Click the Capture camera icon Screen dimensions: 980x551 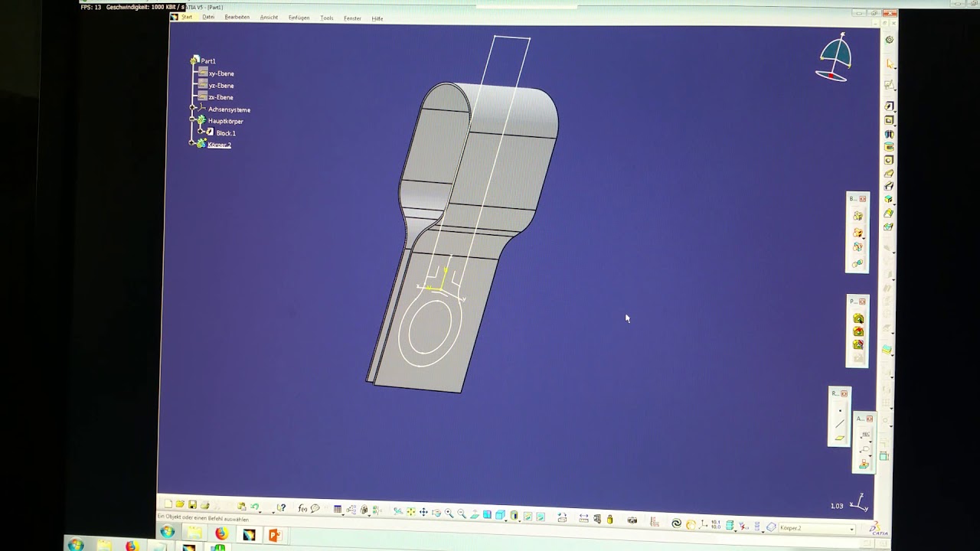pos(632,520)
